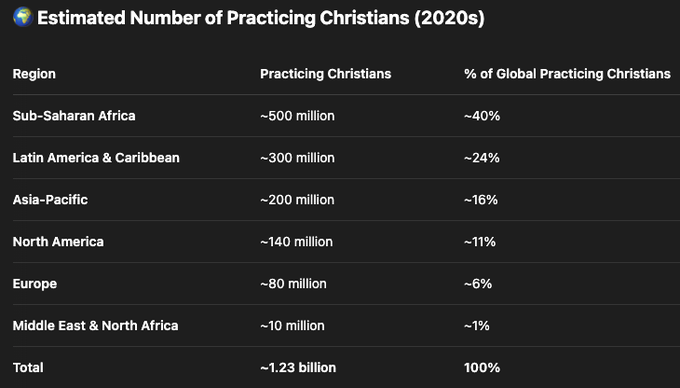Select the 'Europe' row label
Viewport: 680px width, 388px height.
tap(35, 284)
